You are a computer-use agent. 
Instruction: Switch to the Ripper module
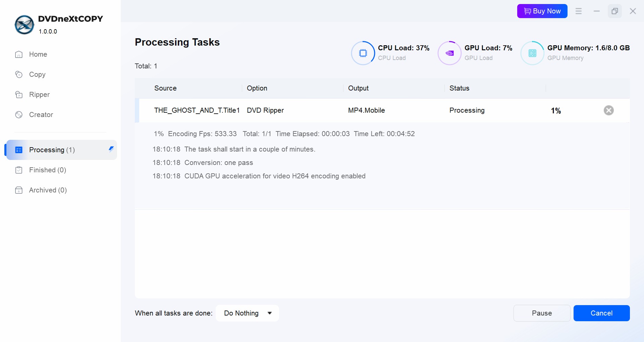[39, 95]
